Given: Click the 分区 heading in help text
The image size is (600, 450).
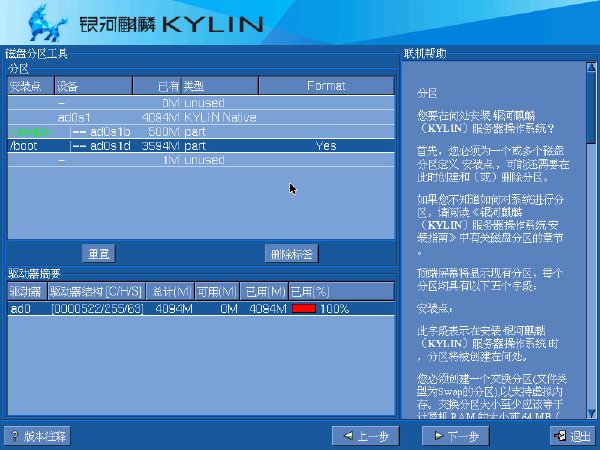Looking at the screenshot, I should point(427,93).
